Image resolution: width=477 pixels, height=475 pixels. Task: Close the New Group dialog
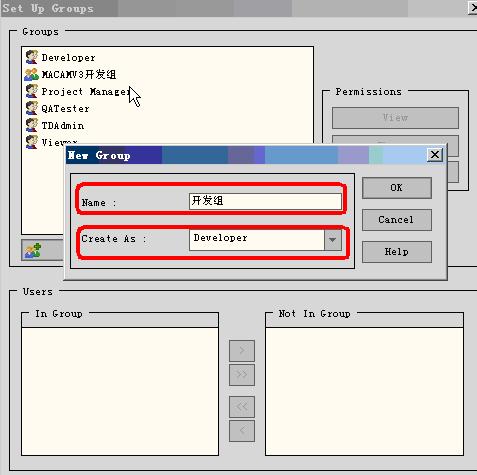(435, 155)
